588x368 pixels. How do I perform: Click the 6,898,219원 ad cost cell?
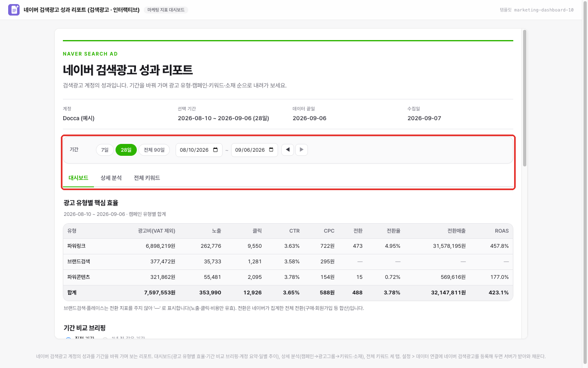[160, 246]
